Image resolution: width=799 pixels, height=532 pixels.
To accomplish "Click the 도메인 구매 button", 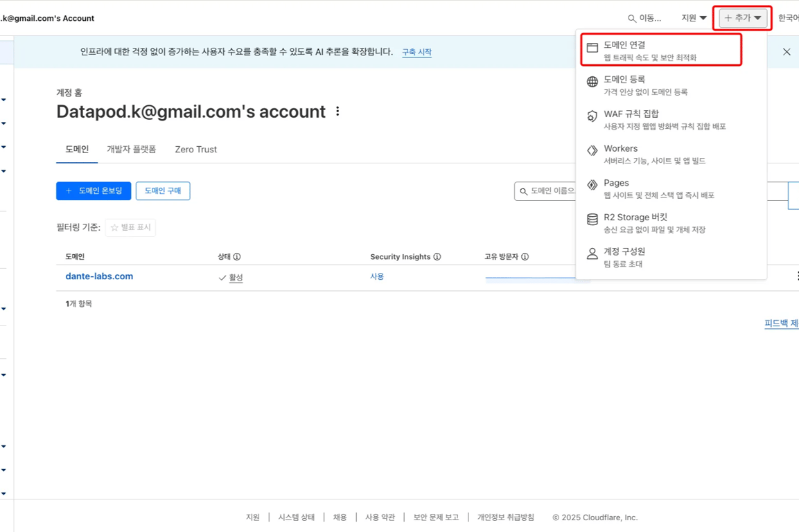I will pos(163,190).
